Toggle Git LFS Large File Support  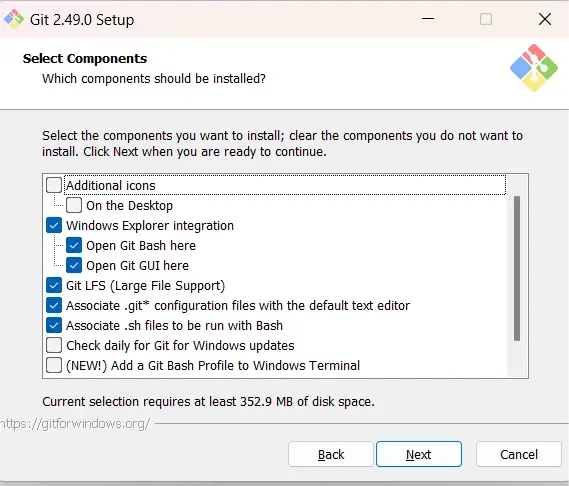click(54, 285)
